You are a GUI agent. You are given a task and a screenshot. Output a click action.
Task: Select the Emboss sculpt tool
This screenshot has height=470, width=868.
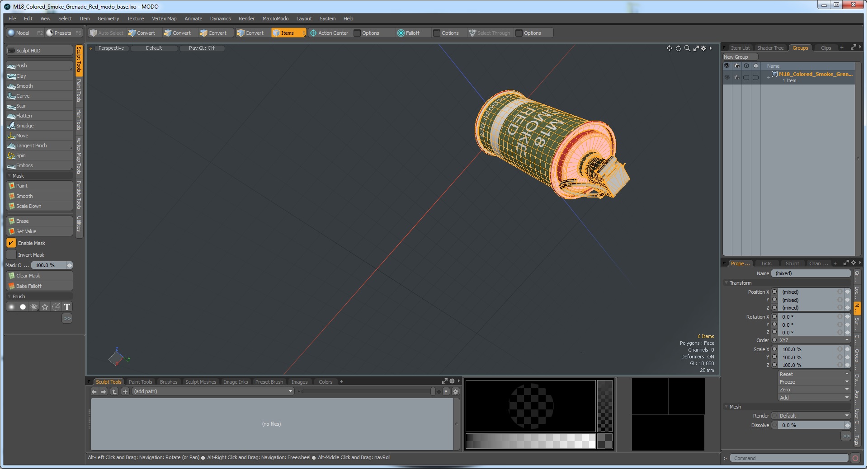[x=39, y=165]
